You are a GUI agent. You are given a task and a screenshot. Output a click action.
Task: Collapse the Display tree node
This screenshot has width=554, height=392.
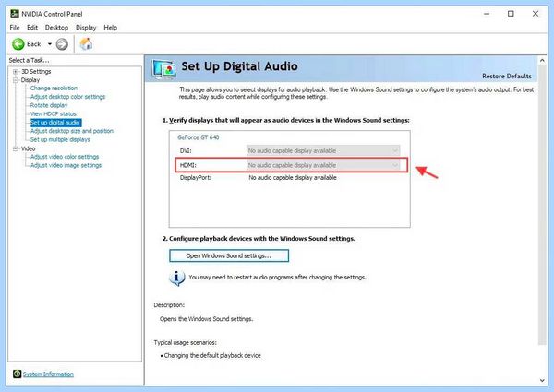(16, 80)
